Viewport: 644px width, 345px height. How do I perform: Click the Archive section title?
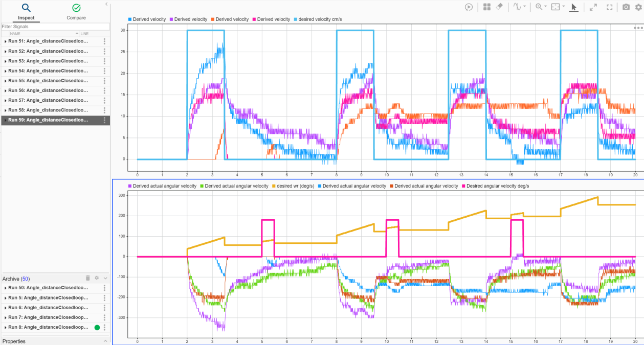[x=15, y=279]
